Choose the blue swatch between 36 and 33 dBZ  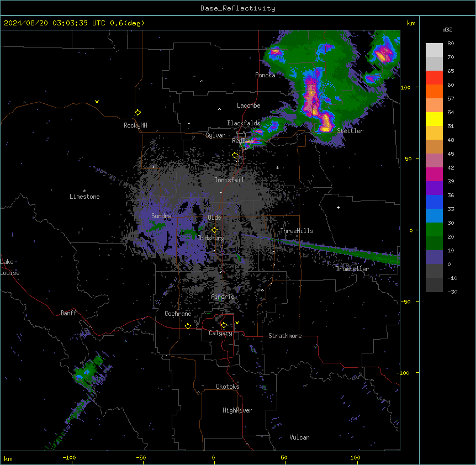(x=434, y=202)
